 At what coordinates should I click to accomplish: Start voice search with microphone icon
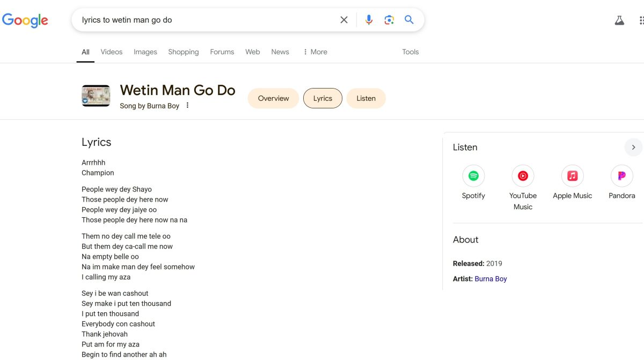(369, 20)
